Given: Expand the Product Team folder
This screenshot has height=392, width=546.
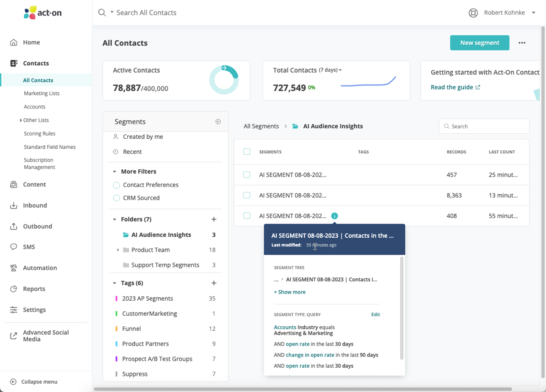Looking at the screenshot, I should tap(118, 250).
